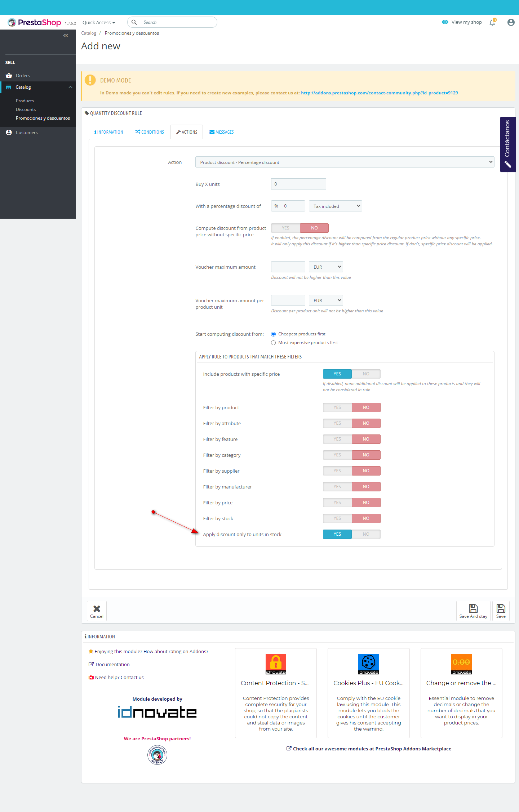519x812 pixels.
Task: Click the star icon for rating on Addons
Action: click(91, 651)
